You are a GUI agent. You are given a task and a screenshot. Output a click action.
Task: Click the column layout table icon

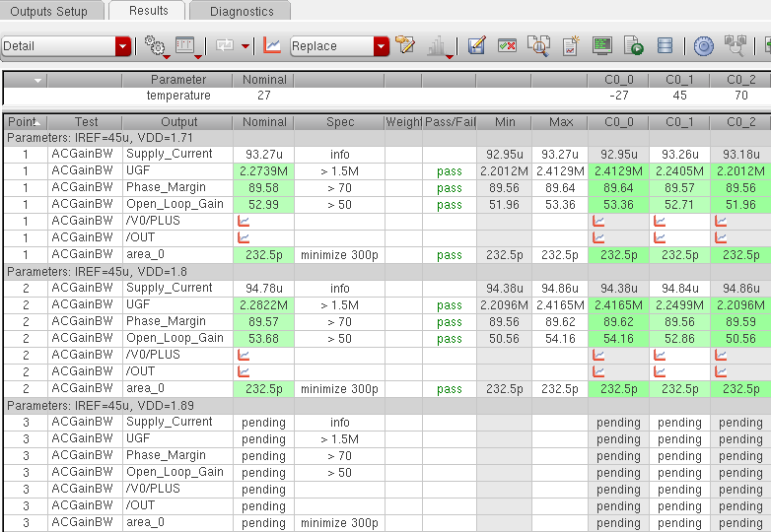tap(187, 45)
